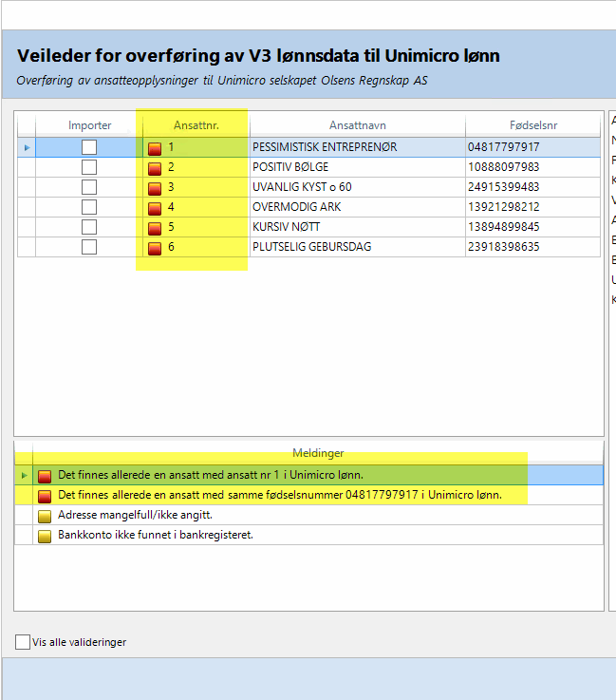Click red error icon for employee 1
This screenshot has width=616, height=700.
[x=155, y=148]
